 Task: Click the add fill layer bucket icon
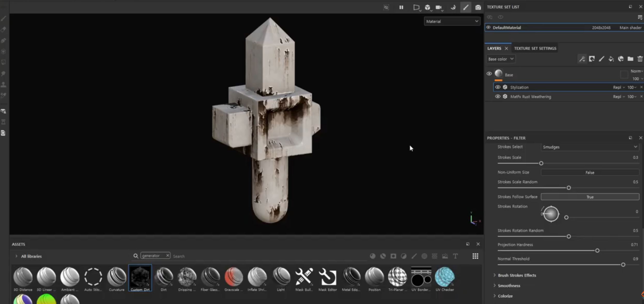pos(611,59)
